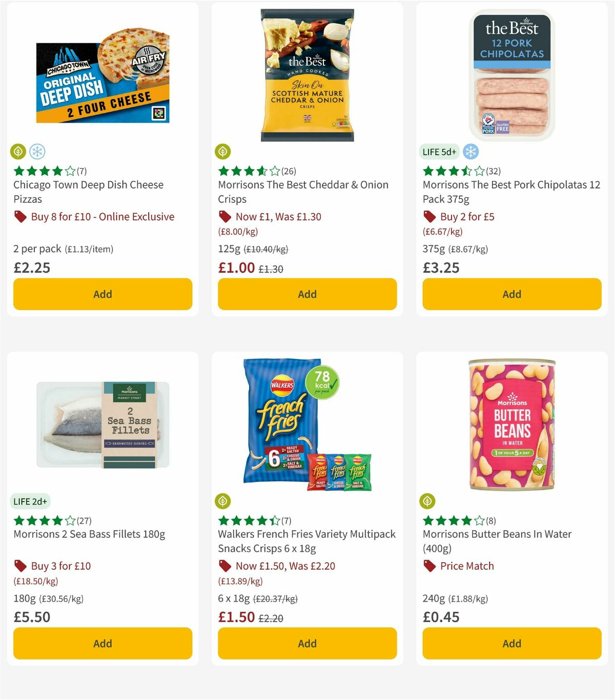Select the leaf icon near Walkers French Fries rating
The height and width of the screenshot is (700, 615).
click(x=222, y=501)
